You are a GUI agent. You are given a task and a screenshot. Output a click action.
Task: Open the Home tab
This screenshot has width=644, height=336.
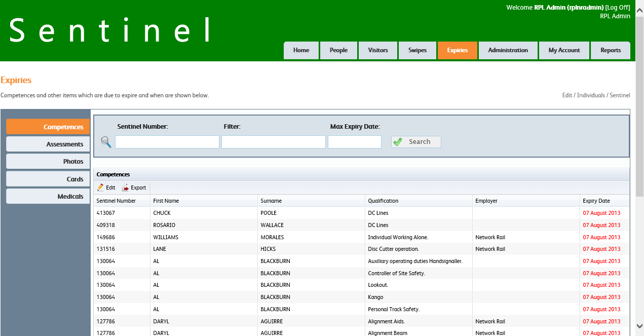pos(301,50)
